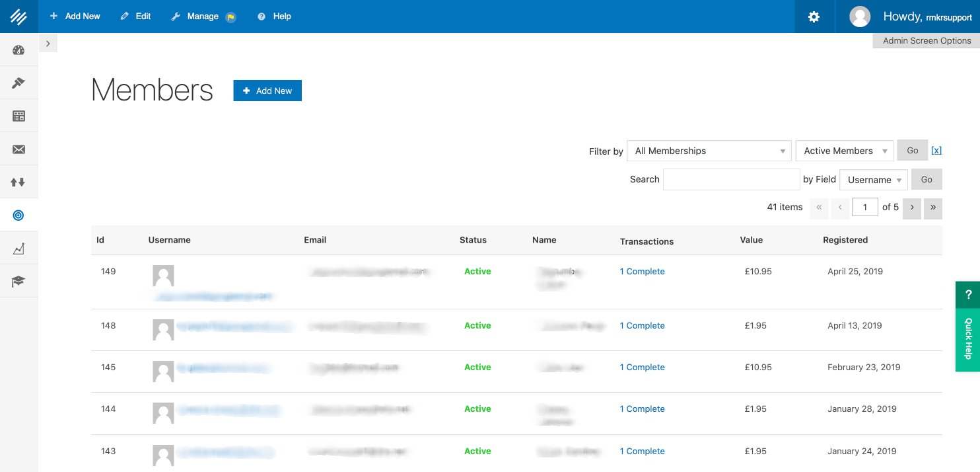Viewport: 980px width, 472px height.
Task: Click the blue Add New button beside Members
Action: (x=267, y=91)
